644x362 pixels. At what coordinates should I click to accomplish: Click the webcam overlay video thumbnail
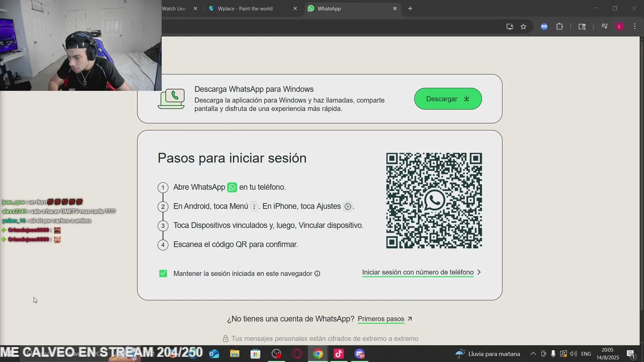[80, 45]
